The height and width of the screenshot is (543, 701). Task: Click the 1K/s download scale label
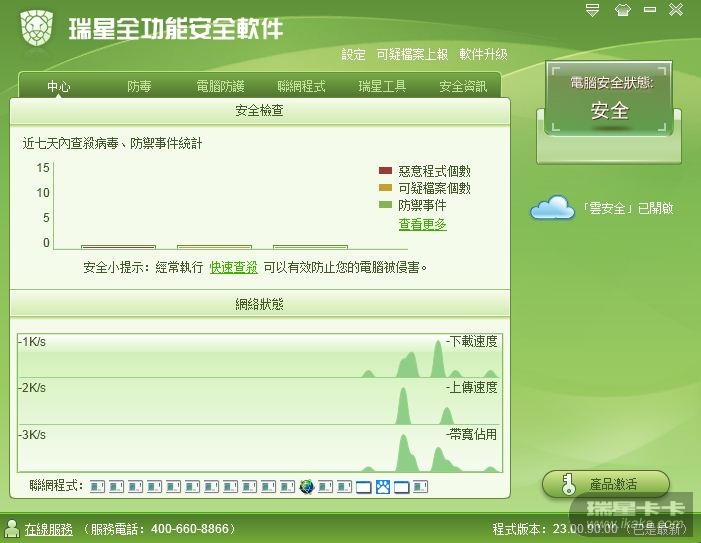coord(32,342)
